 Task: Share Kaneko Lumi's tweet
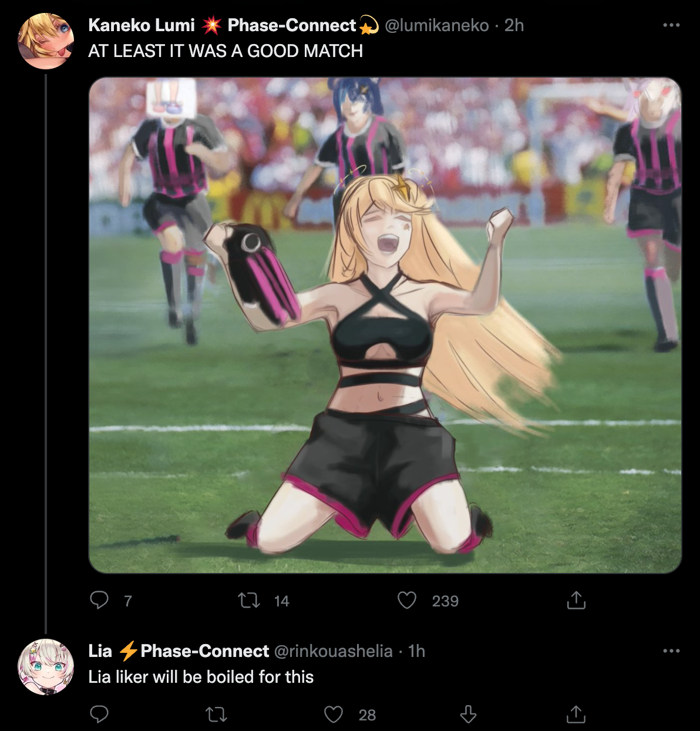point(576,600)
